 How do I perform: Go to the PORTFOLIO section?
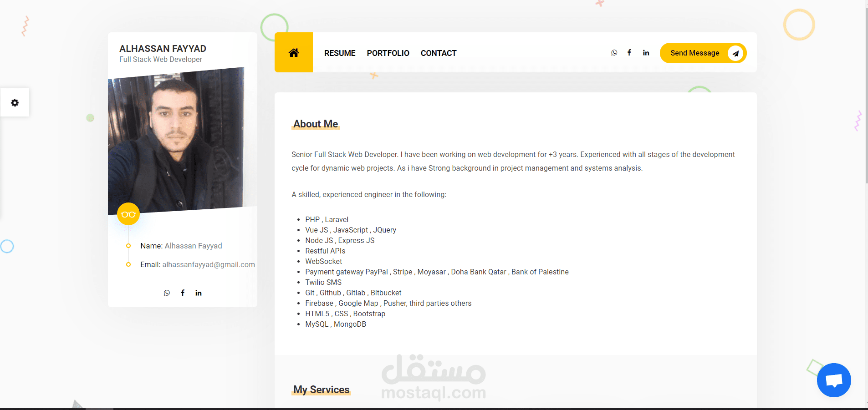[x=388, y=53]
